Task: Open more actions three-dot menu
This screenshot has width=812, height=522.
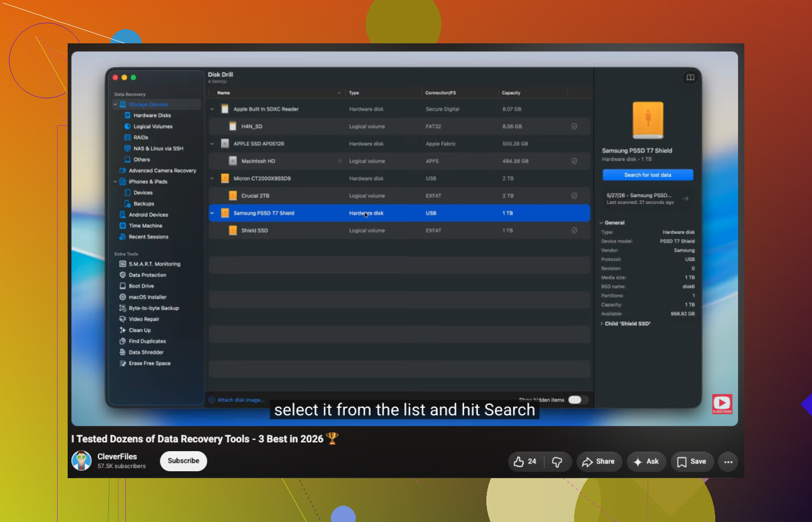Action: click(728, 462)
